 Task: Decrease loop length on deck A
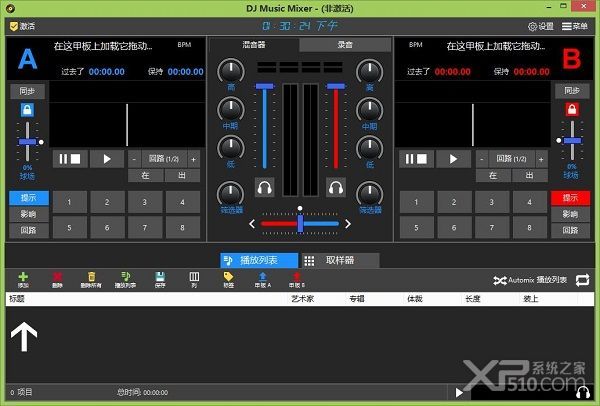click(134, 159)
